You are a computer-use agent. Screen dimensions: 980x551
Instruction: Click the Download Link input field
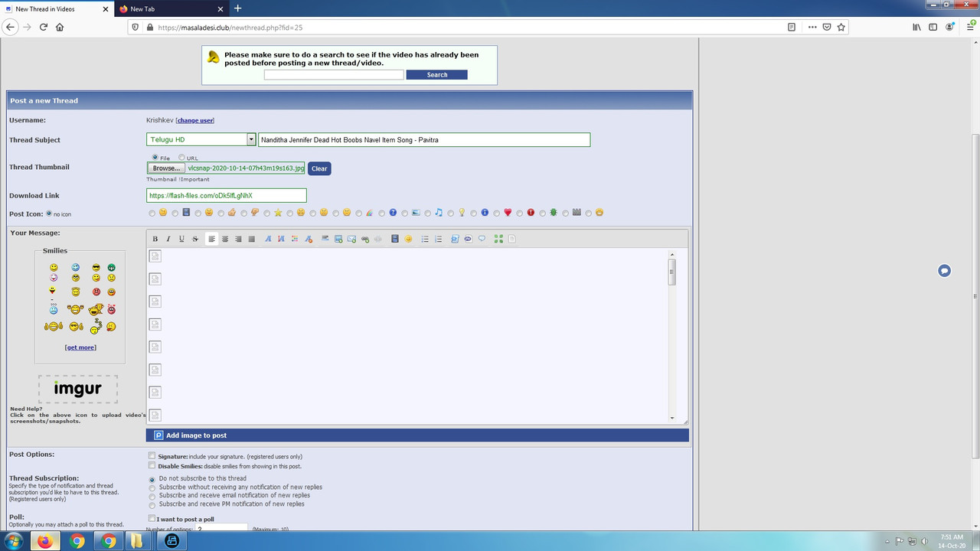tap(227, 196)
